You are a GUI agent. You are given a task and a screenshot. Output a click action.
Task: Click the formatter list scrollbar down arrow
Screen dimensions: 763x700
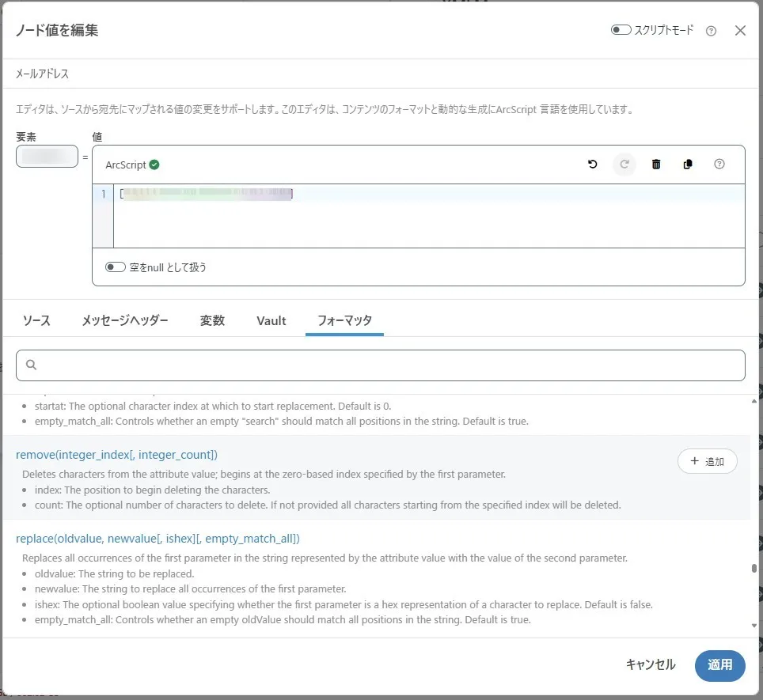[x=754, y=626]
